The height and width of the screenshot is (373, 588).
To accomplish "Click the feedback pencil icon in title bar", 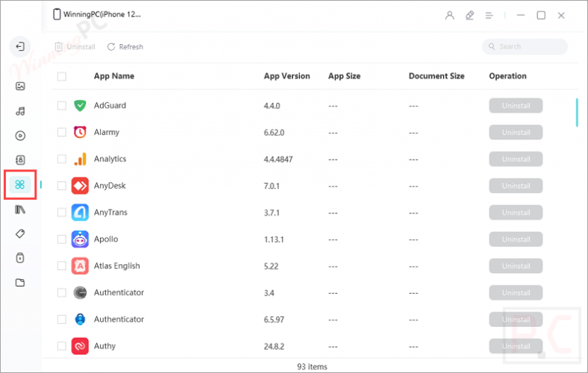I will (469, 15).
